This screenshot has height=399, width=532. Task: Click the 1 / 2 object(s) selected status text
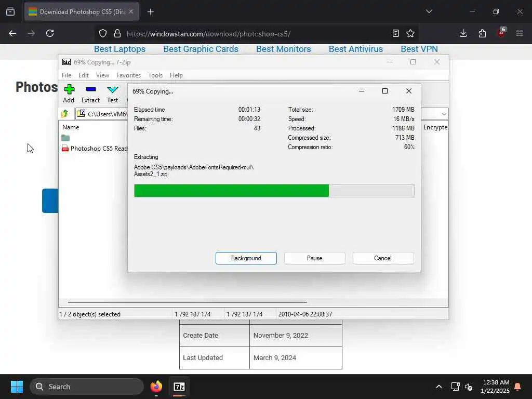(x=90, y=314)
